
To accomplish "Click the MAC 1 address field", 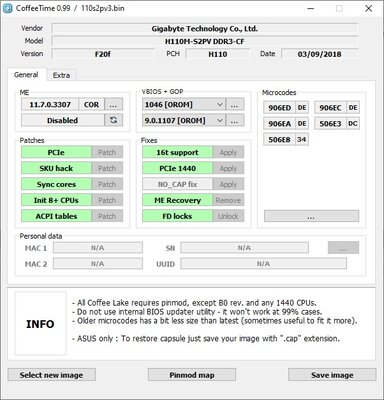I will click(98, 248).
